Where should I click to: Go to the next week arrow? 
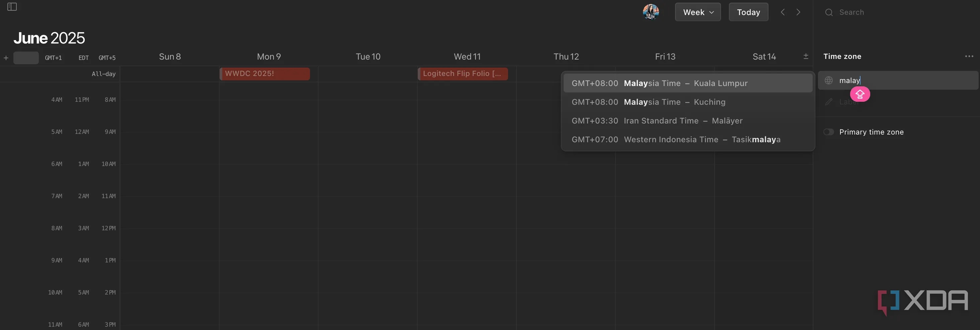click(798, 12)
